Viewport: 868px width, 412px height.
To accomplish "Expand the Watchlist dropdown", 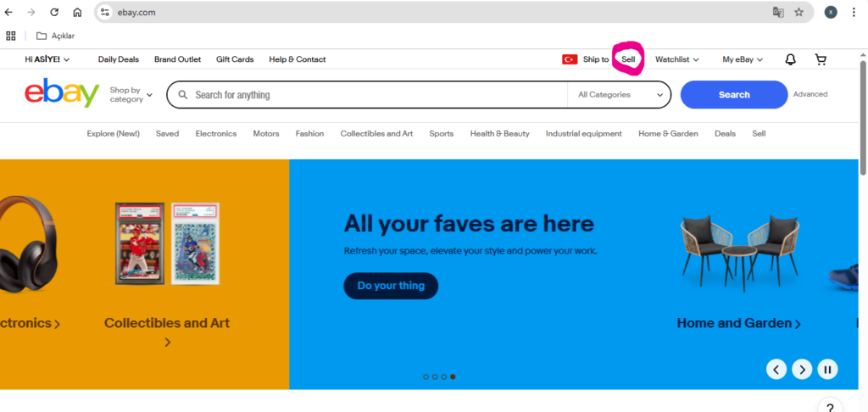I will 677,59.
